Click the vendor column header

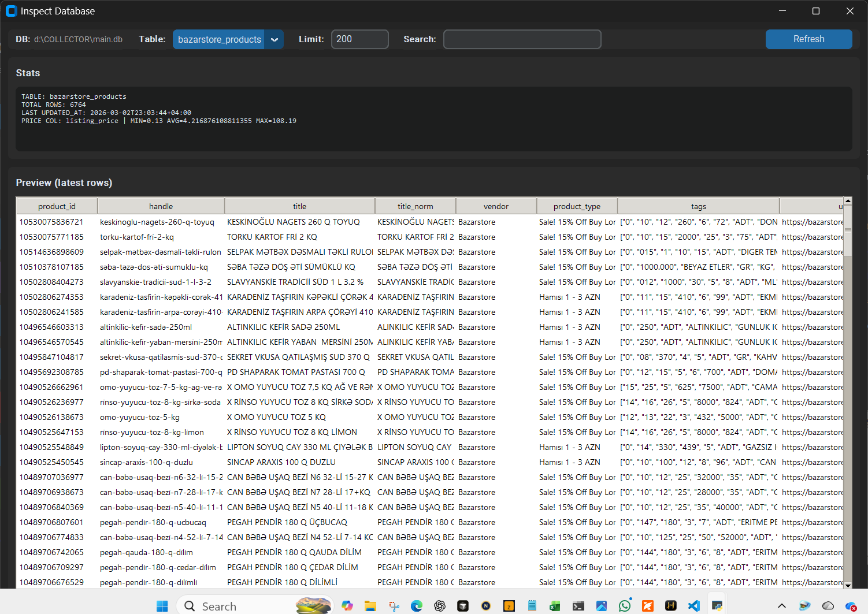click(x=496, y=206)
